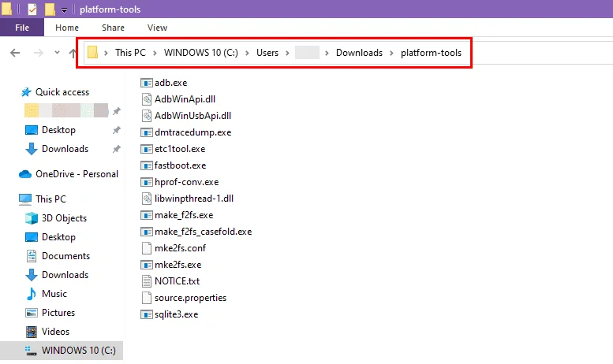Expand chevron after WINDOWS 10 (C:) breadcrumb

(x=247, y=53)
